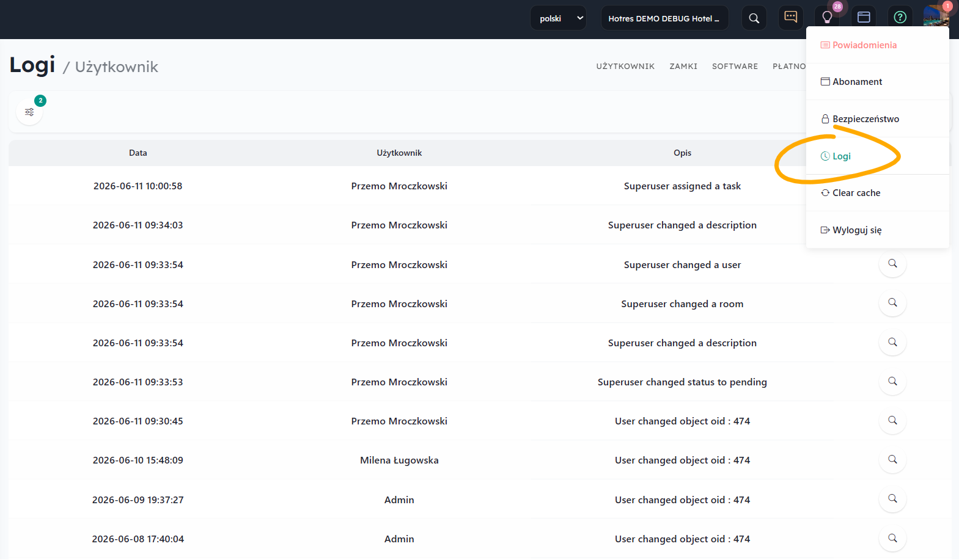Open magnifier for 09:33:54 'changed a description' row
Viewport: 959px width, 560px height.
click(x=892, y=343)
